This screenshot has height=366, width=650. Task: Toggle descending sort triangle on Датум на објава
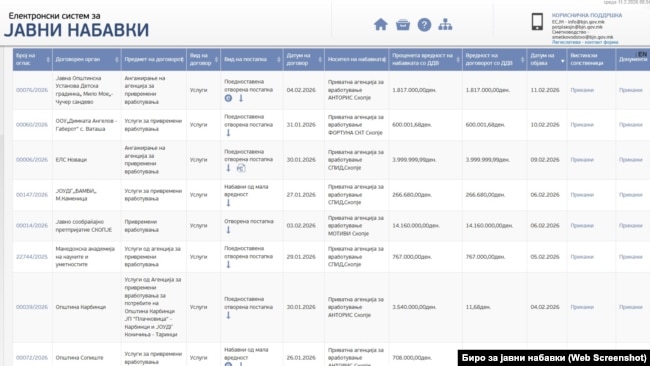(x=563, y=61)
